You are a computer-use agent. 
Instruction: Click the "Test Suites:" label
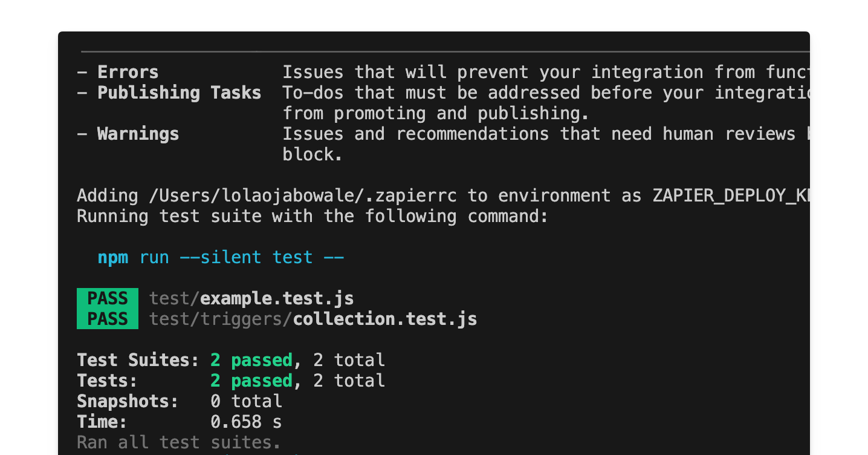click(138, 360)
